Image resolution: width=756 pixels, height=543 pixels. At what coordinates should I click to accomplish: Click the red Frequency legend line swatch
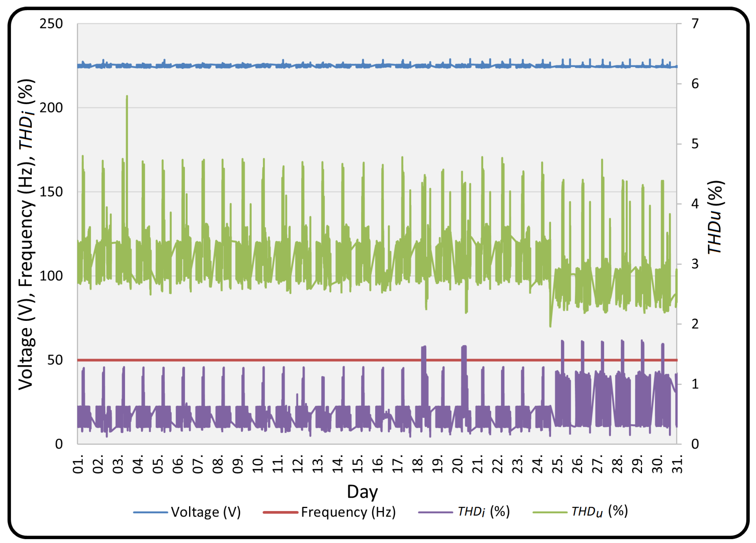[x=280, y=513]
